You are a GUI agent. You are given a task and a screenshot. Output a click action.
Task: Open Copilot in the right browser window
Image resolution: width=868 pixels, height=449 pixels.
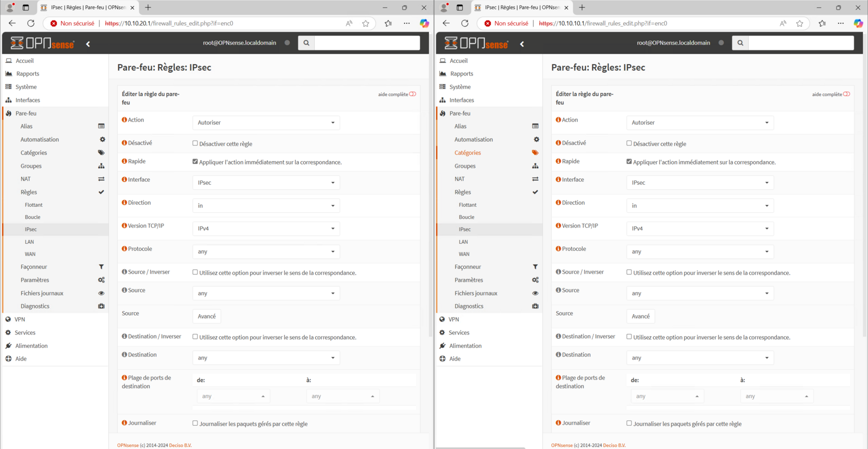tap(858, 23)
